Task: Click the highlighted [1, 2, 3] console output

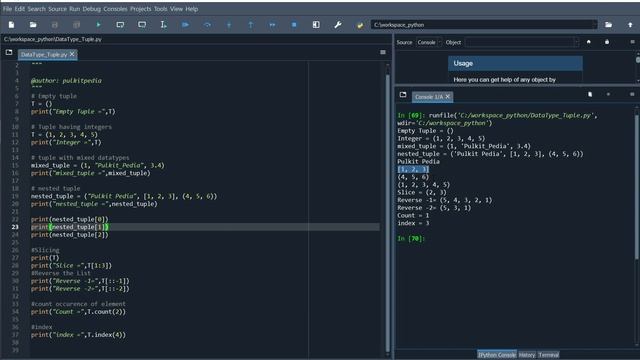Action: 413,169
